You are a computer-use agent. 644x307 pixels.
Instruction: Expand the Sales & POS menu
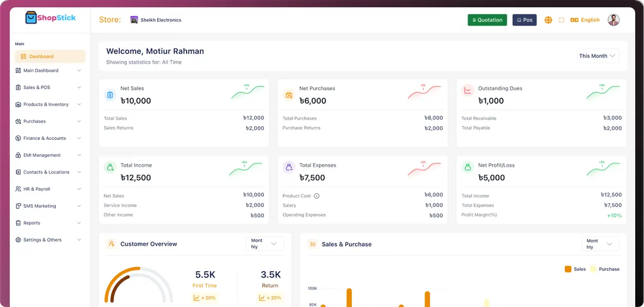(x=48, y=88)
